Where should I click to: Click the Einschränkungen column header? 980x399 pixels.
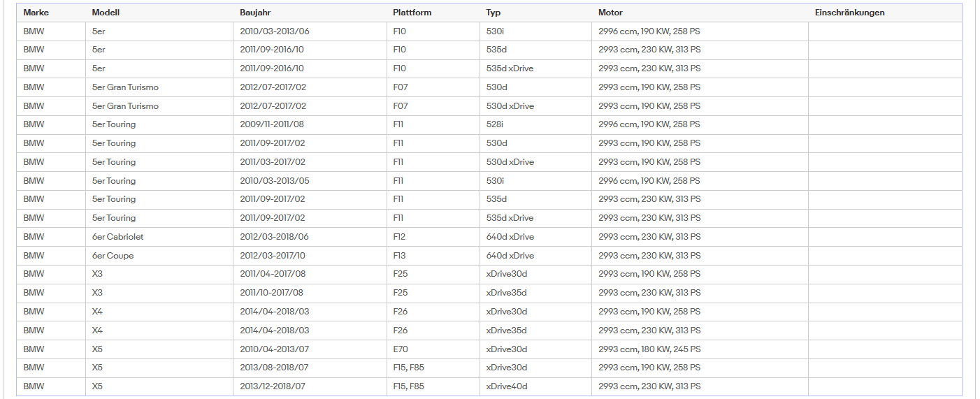coord(885,13)
